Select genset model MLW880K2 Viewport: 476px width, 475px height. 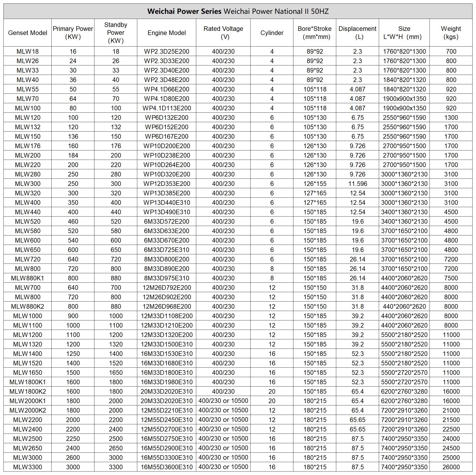coord(28,306)
